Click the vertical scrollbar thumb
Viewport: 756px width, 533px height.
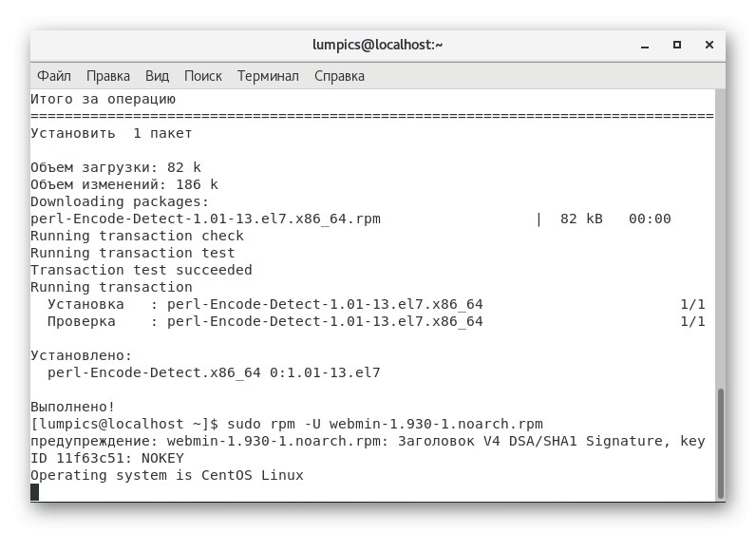(x=721, y=442)
